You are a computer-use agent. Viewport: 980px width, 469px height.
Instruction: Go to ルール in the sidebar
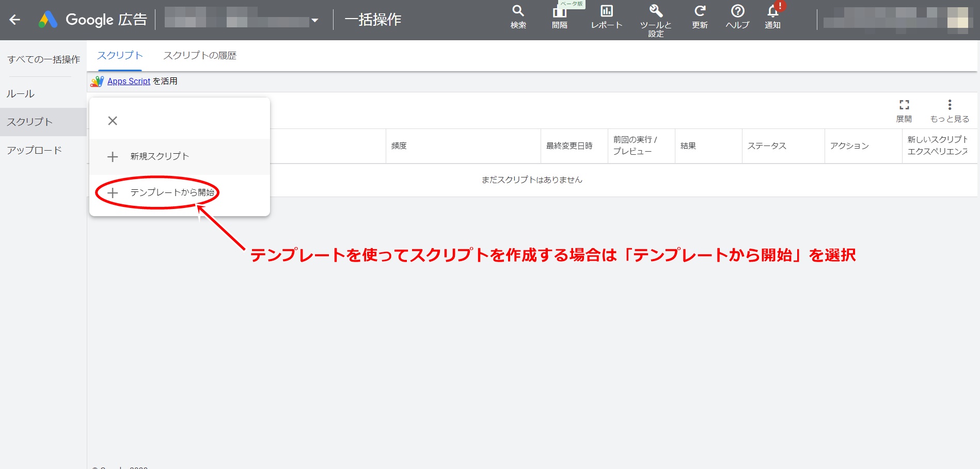click(x=21, y=94)
